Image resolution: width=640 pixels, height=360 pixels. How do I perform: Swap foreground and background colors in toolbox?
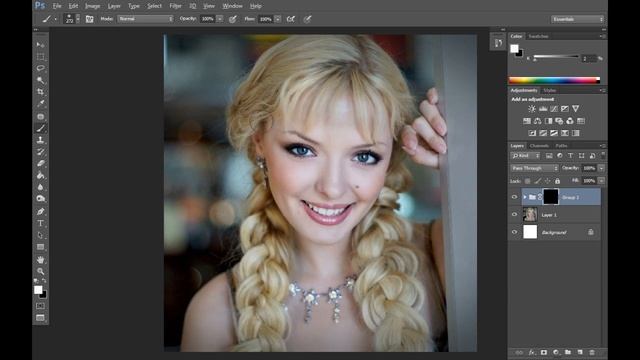44,281
